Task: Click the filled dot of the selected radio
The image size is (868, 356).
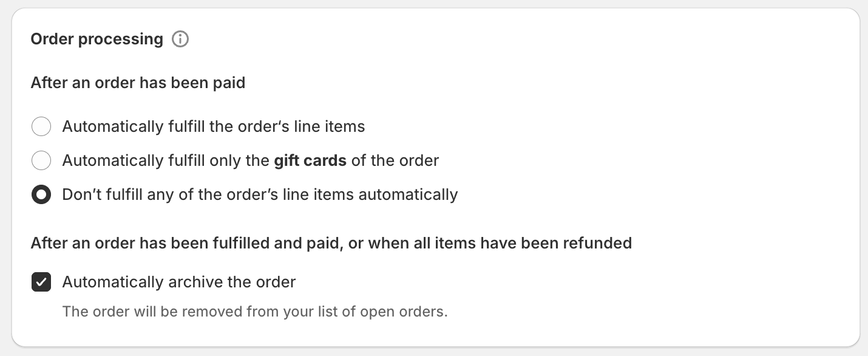Action: (x=41, y=195)
